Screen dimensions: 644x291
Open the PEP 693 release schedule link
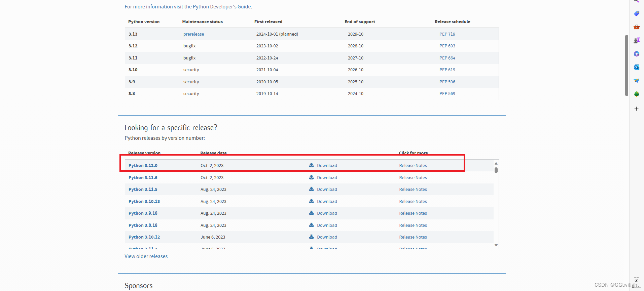click(447, 46)
